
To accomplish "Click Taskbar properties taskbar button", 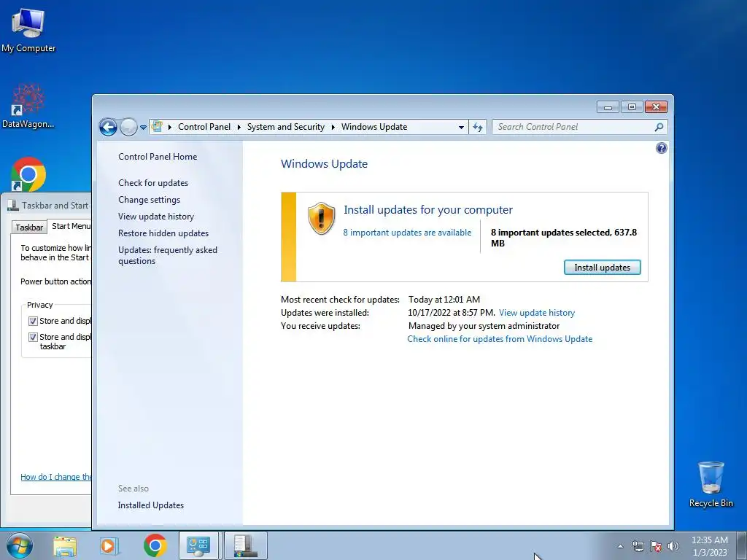I will tap(245, 545).
